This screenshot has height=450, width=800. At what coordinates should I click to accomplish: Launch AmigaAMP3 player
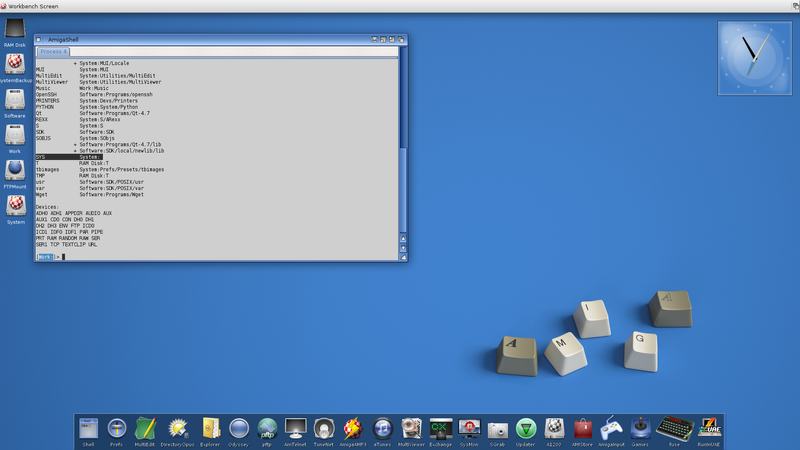[x=352, y=429]
